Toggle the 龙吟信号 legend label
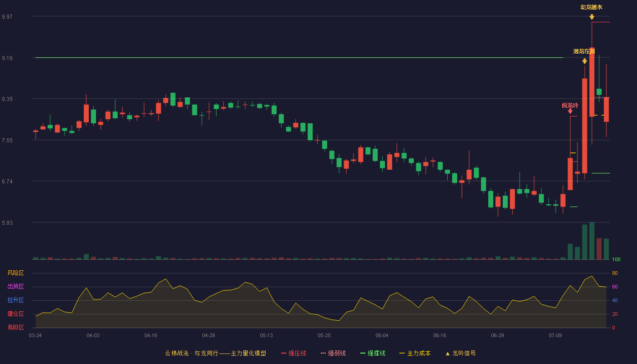The image size is (637, 364). tap(464, 354)
